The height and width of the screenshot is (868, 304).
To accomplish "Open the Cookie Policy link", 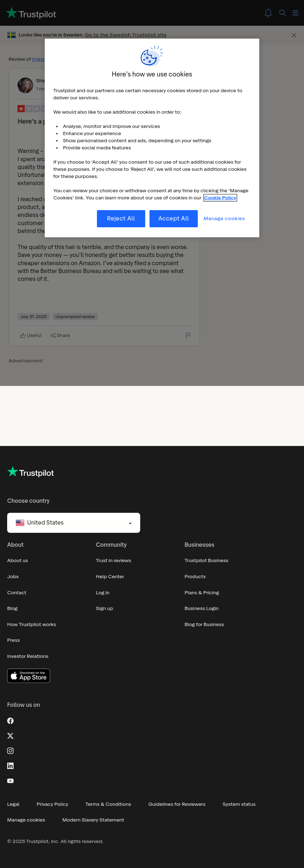I will click(220, 198).
